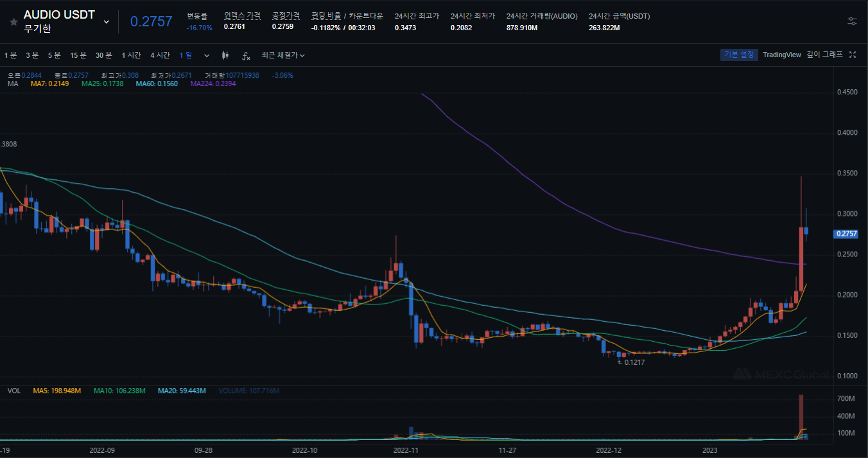Click the MA60: 0.1560 indicator label
Screen dimensions: 868x458
coord(157,84)
